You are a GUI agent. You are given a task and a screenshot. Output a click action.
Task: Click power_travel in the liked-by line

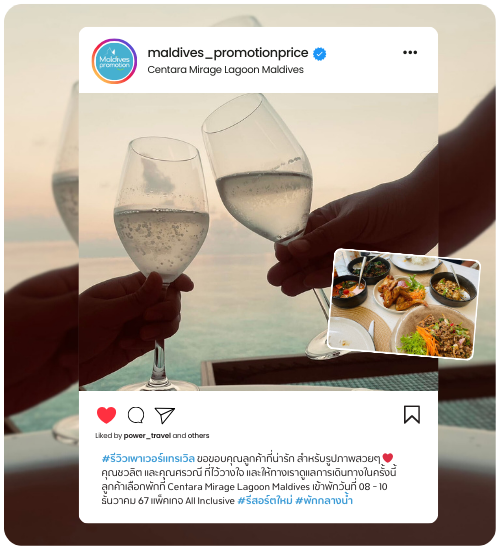pyautogui.click(x=147, y=436)
